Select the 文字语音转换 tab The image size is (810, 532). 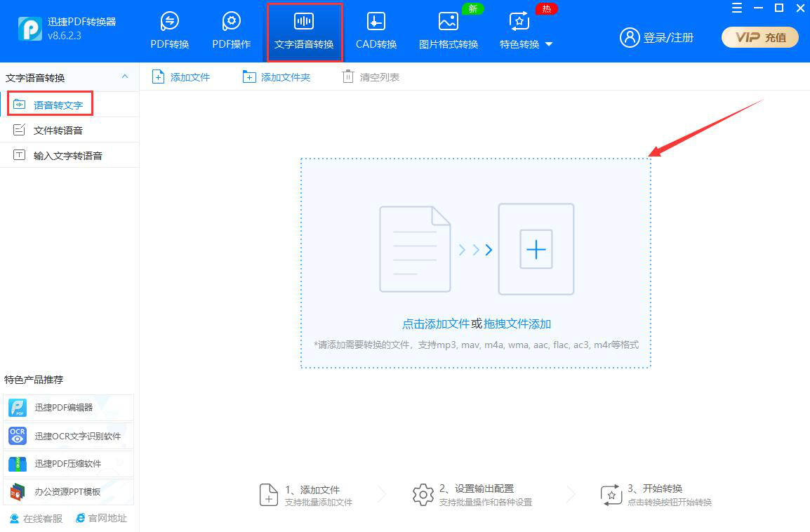coord(304,32)
